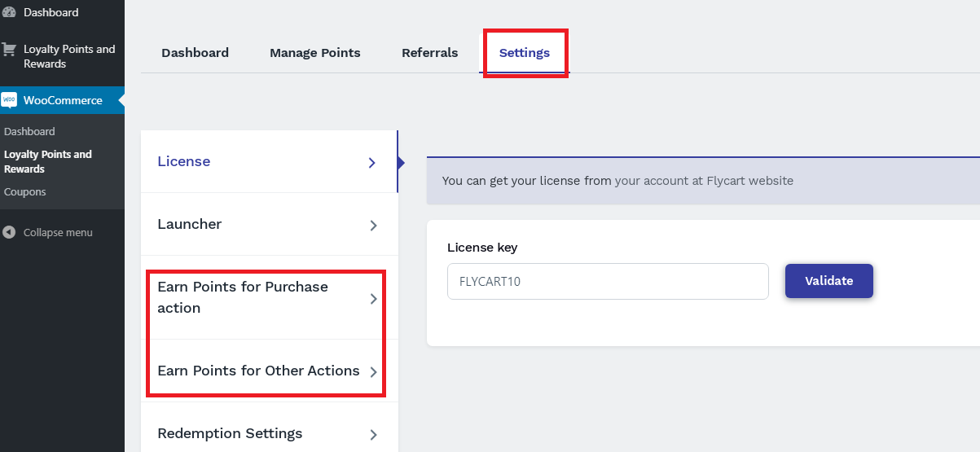Screen dimensions: 980x452
Task: Open Dashboard under WooCommerce submenu
Action: [x=29, y=131]
